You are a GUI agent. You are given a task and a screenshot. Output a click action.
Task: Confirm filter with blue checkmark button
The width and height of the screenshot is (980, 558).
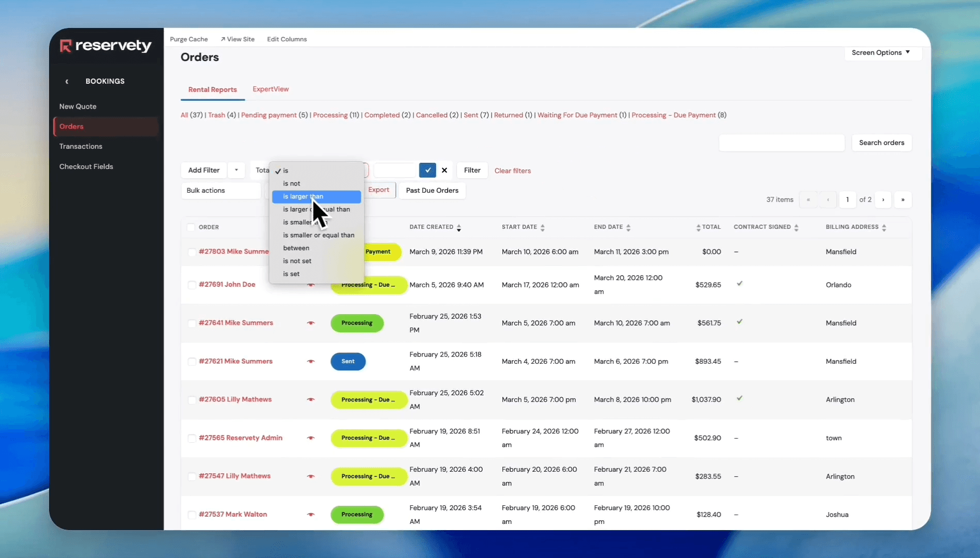click(x=428, y=170)
